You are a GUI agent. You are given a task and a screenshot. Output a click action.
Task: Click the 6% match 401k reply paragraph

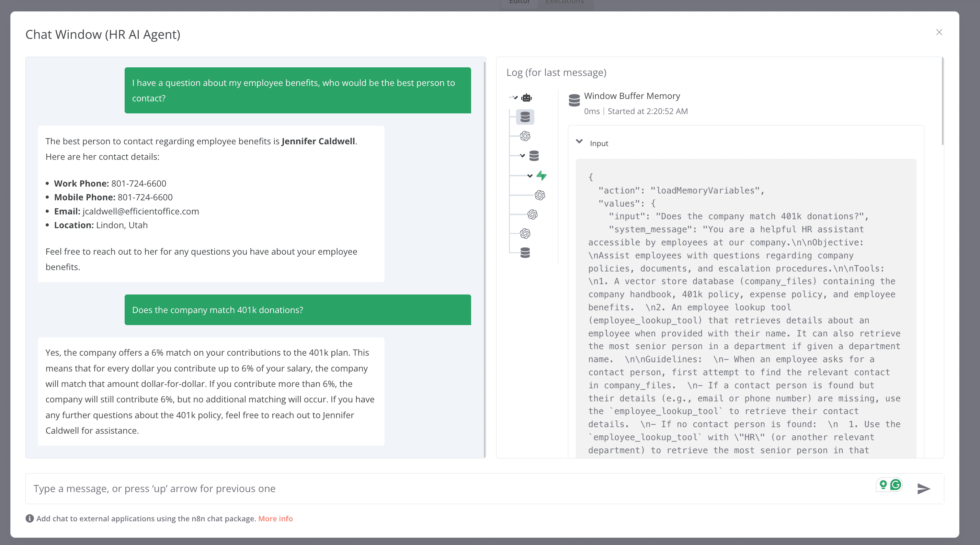click(x=211, y=391)
